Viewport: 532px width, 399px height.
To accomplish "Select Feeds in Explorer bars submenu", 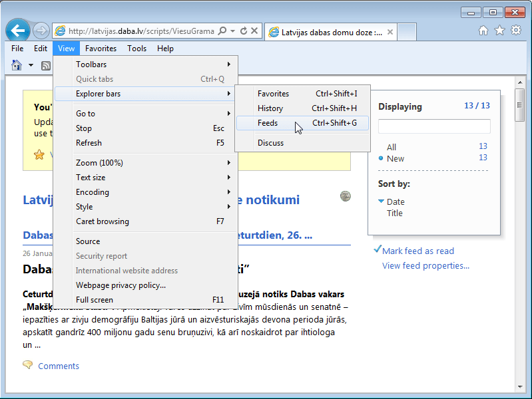I will [302, 123].
